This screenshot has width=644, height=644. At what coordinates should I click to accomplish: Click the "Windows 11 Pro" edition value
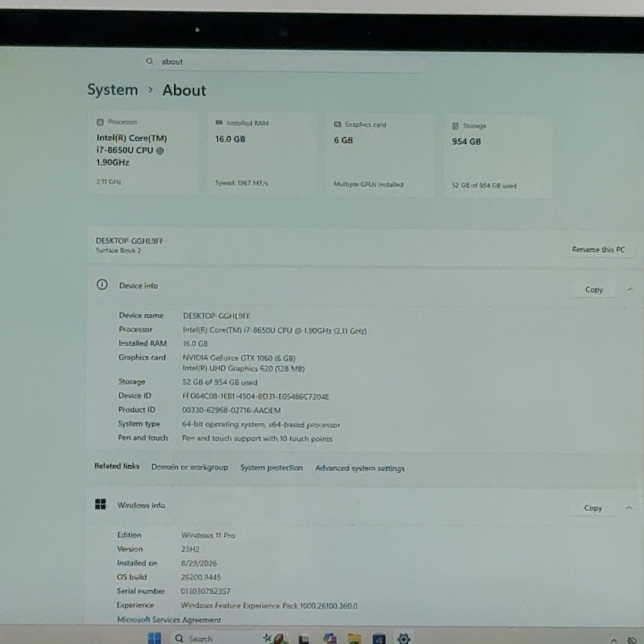(x=208, y=535)
